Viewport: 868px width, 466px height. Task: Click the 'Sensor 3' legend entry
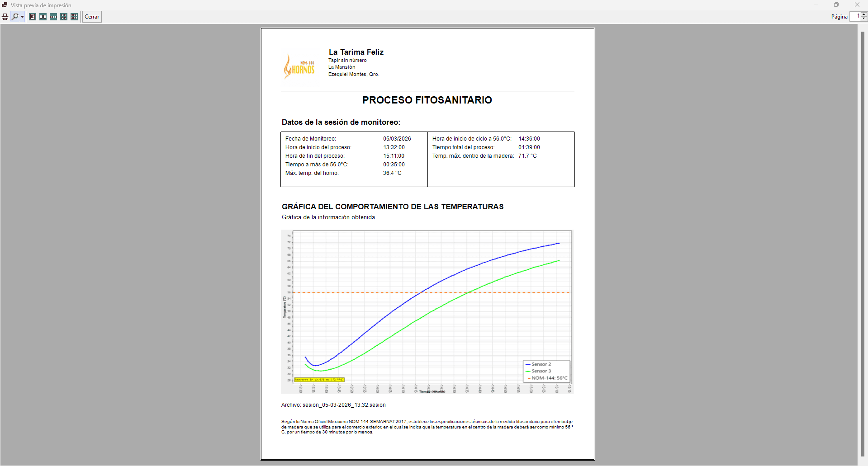pos(539,371)
